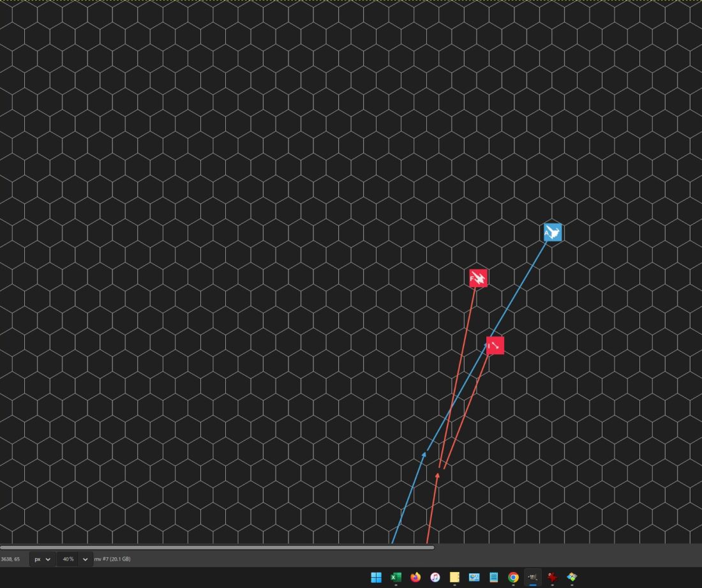Click the red arrowhead on the flight path
702x588 pixels.
point(438,474)
